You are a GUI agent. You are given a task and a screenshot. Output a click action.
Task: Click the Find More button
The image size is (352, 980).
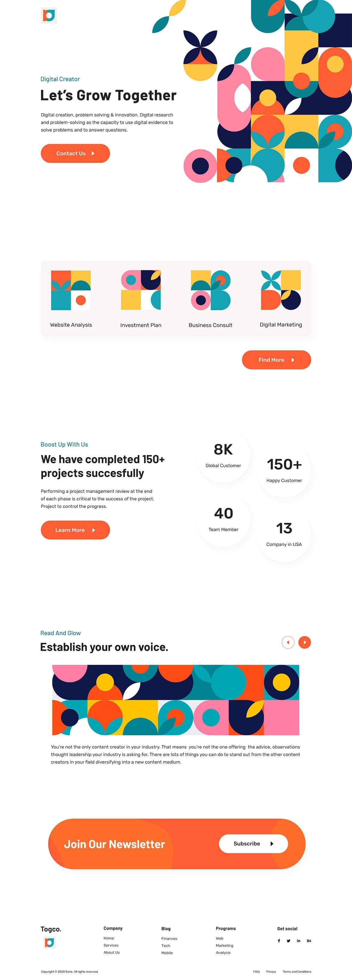(276, 360)
